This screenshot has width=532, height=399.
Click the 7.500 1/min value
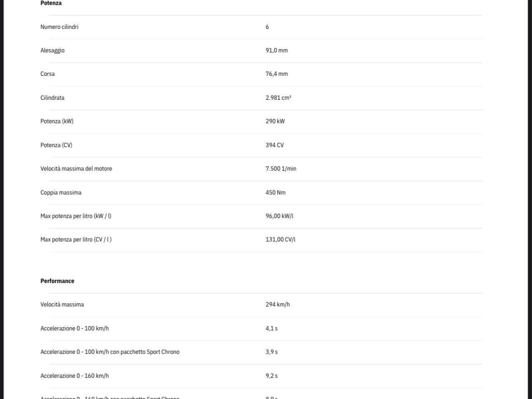click(281, 169)
